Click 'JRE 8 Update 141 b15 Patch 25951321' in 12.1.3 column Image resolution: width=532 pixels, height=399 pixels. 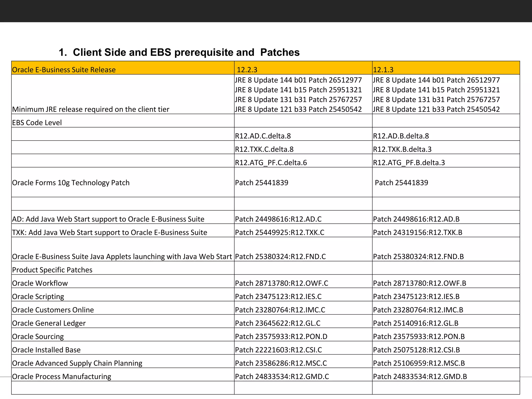pos(436,90)
